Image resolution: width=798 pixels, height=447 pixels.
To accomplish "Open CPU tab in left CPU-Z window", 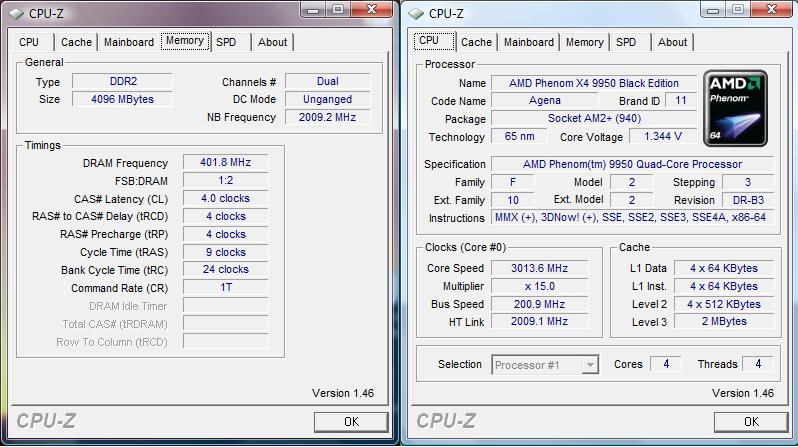I will [30, 42].
